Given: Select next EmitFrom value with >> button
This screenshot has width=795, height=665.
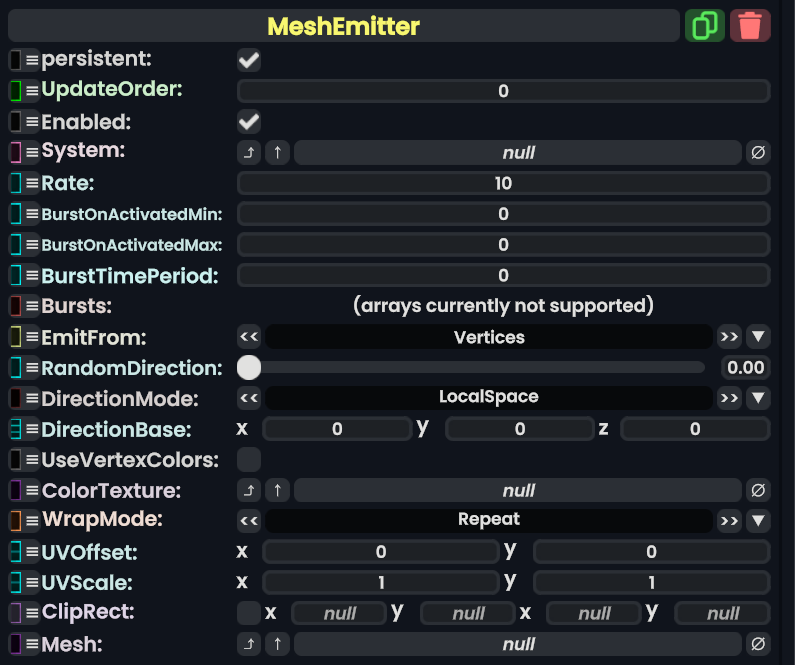Looking at the screenshot, I should (x=729, y=337).
